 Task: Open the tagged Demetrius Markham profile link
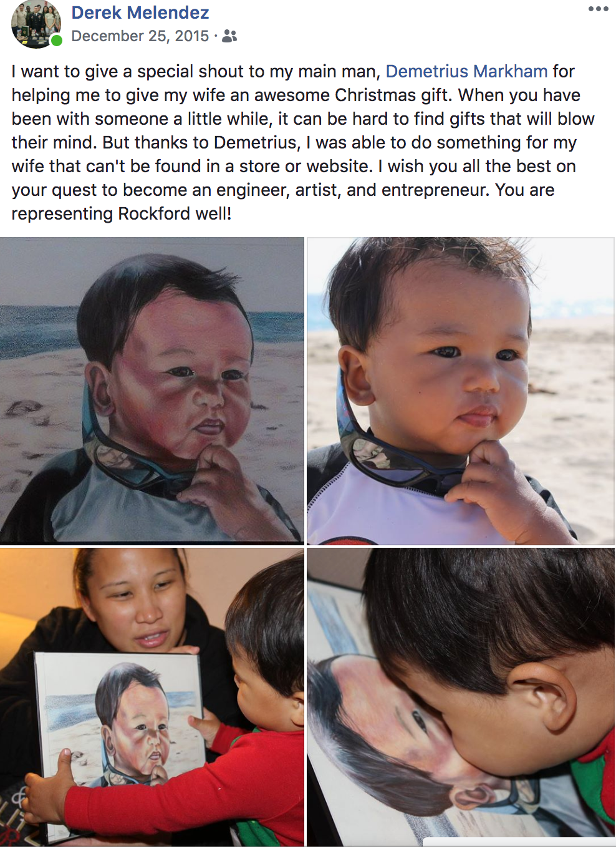[x=466, y=71]
